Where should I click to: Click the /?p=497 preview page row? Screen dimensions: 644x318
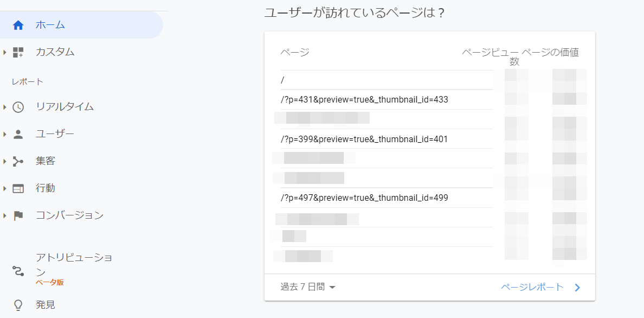[x=364, y=198]
